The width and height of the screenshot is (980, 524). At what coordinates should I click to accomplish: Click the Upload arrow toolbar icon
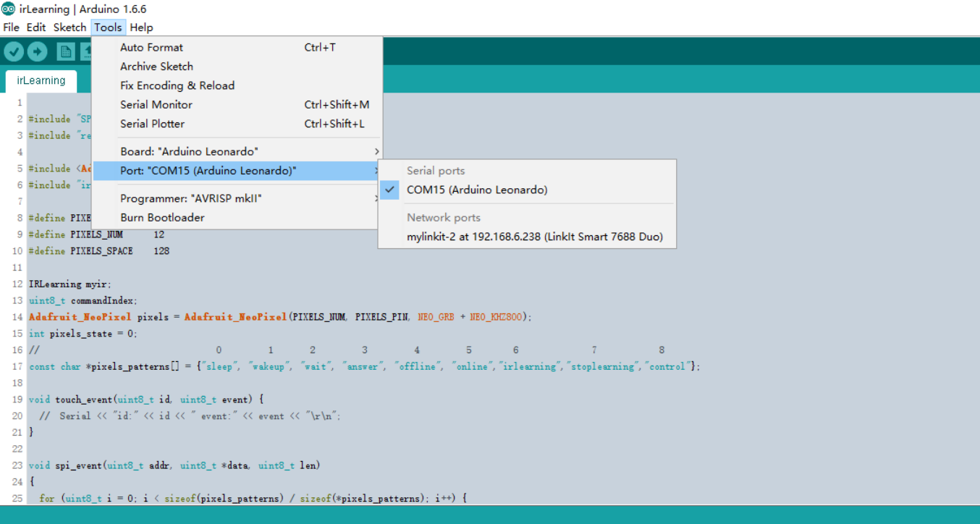pyautogui.click(x=37, y=51)
